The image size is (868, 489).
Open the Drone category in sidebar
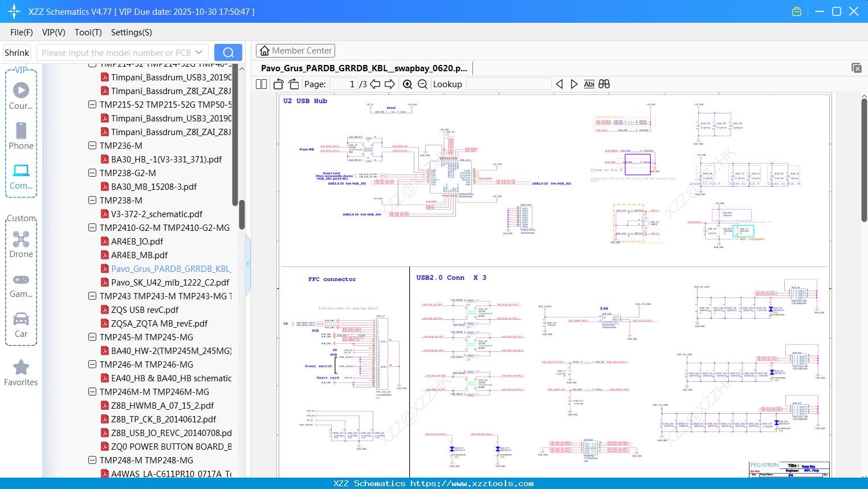point(21,244)
